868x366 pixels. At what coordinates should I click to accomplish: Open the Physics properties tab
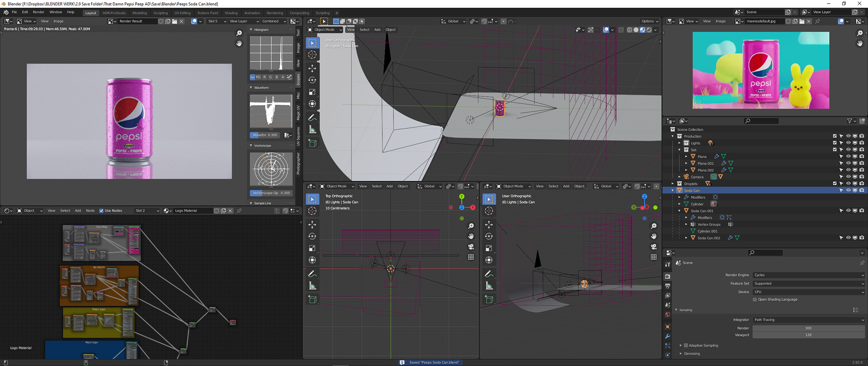(x=668, y=355)
